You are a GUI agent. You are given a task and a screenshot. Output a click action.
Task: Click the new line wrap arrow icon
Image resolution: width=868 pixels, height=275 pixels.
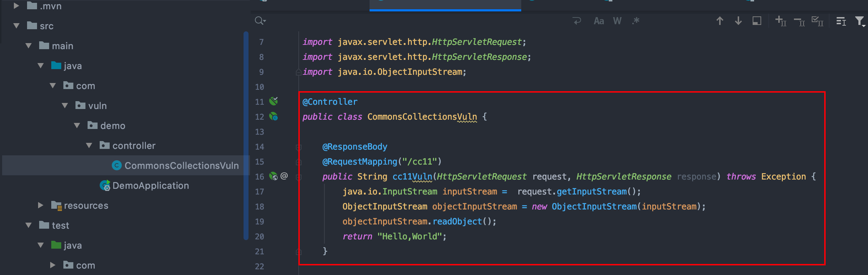pos(577,21)
